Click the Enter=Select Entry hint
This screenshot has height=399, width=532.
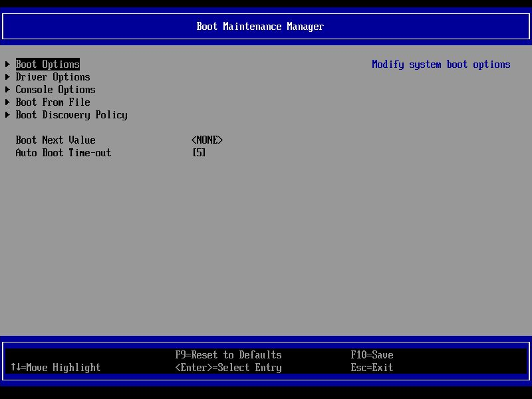(229, 367)
